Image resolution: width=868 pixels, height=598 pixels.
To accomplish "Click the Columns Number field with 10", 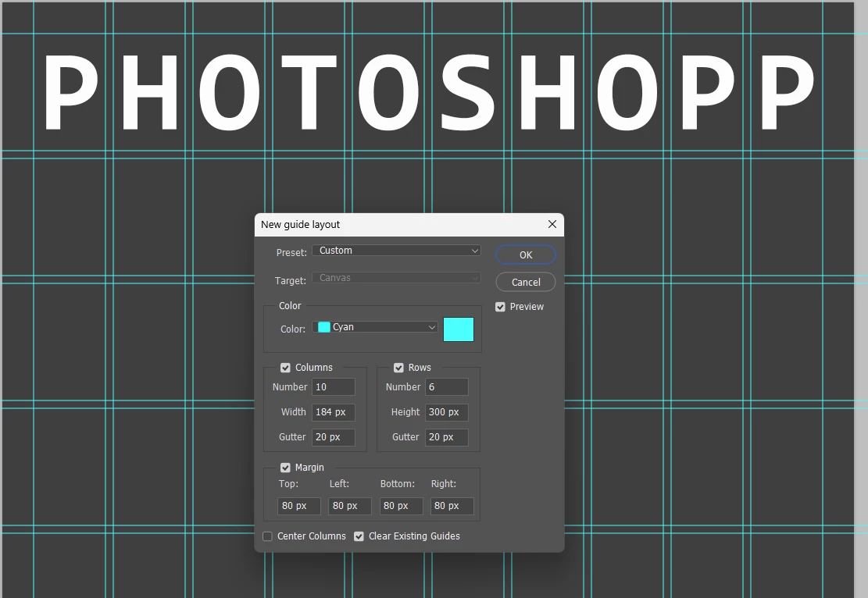I will [x=334, y=387].
